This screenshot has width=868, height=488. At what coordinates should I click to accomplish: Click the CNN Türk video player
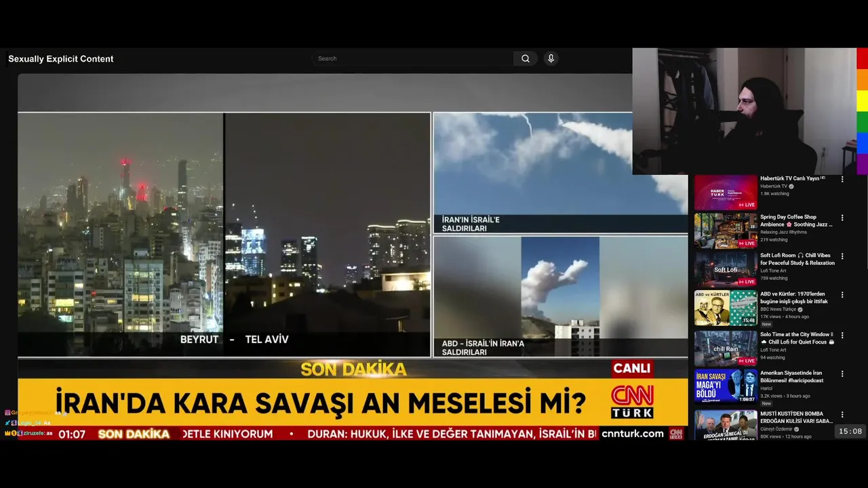click(353, 257)
